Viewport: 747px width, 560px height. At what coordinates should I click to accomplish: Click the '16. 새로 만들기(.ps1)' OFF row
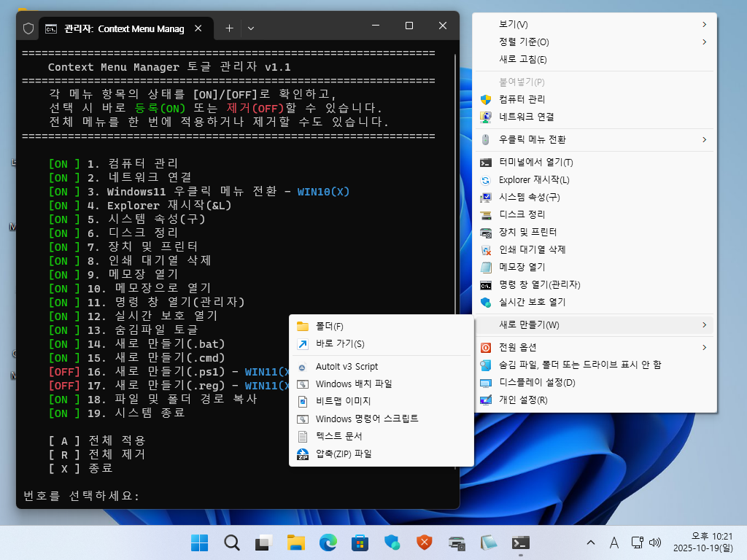[x=170, y=372]
